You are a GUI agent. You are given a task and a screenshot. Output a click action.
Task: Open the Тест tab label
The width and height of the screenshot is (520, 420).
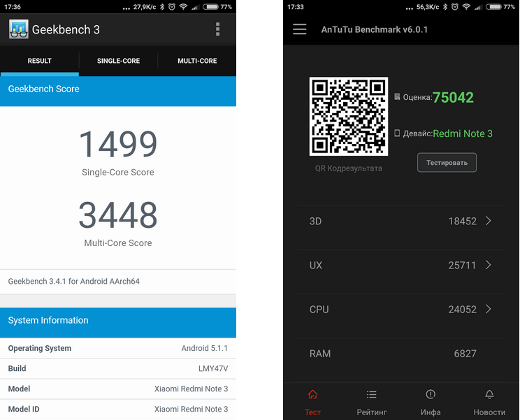coord(312,412)
